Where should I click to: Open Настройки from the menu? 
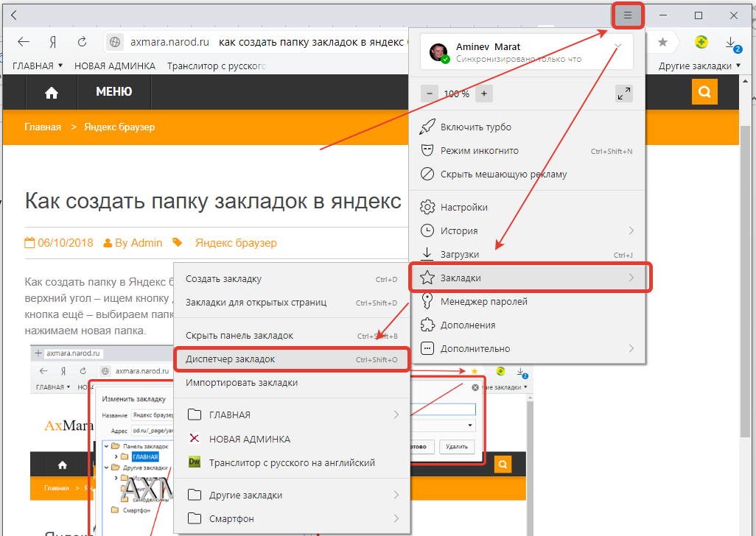[x=527, y=207]
